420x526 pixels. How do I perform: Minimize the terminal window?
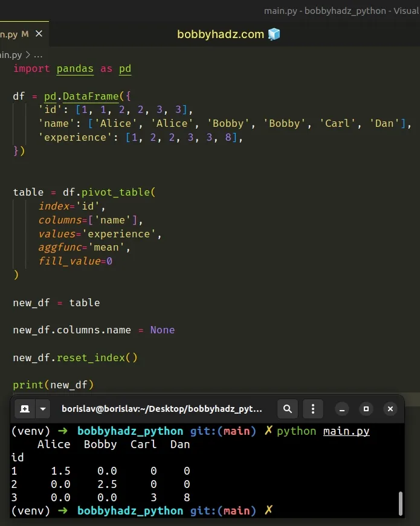click(341, 409)
